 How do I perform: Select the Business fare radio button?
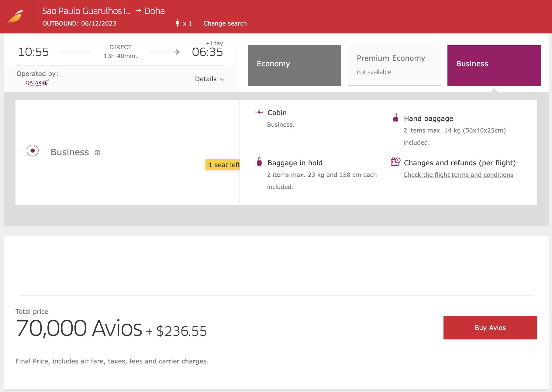click(33, 151)
